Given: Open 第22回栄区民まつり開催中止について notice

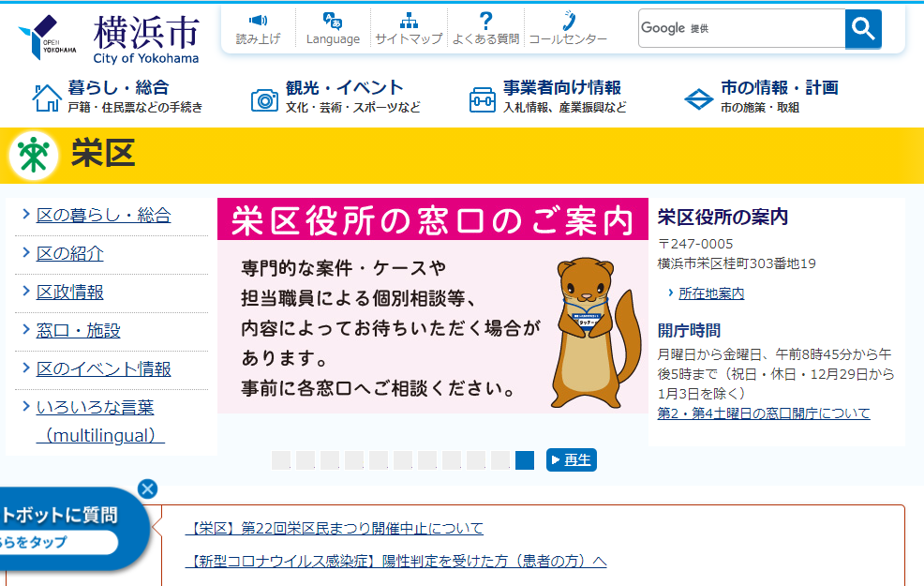Looking at the screenshot, I should click(x=335, y=528).
